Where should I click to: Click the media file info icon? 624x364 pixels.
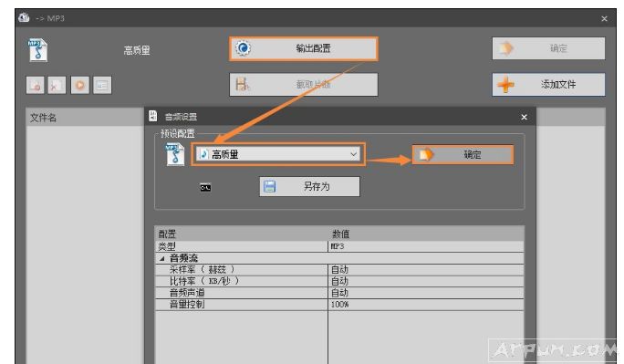pos(102,85)
